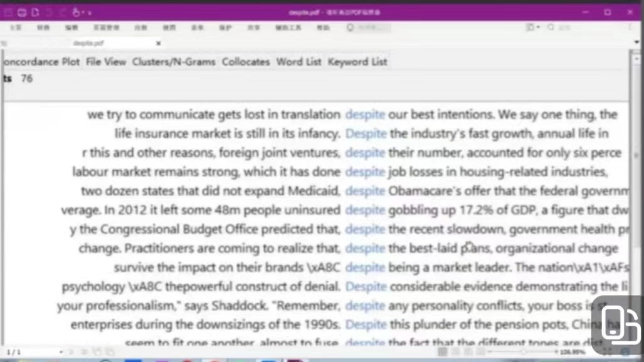Viewport: 644px width, 362px height.
Task: Switch to the Concordance Plot tab
Action: click(41, 61)
